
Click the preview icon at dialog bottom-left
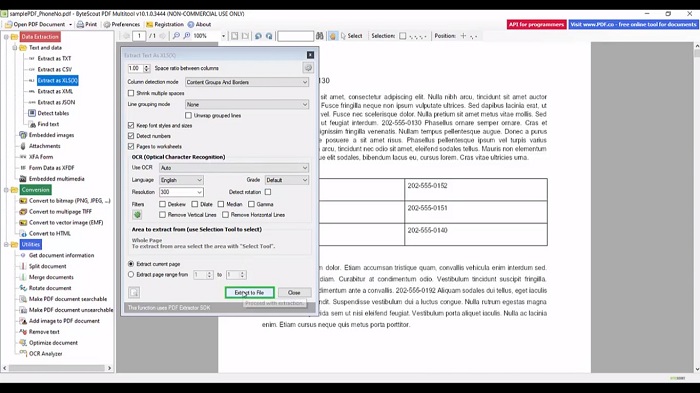pyautogui.click(x=134, y=293)
